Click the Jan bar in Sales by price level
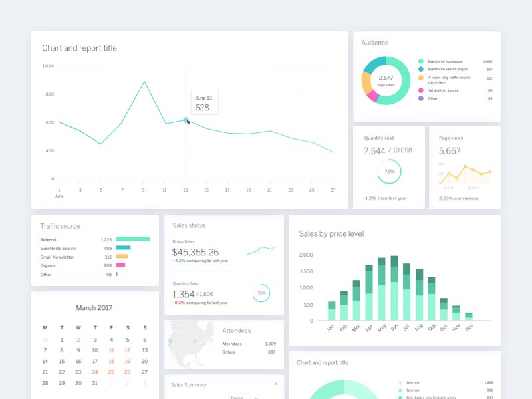The width and height of the screenshot is (532, 399). coord(331,311)
